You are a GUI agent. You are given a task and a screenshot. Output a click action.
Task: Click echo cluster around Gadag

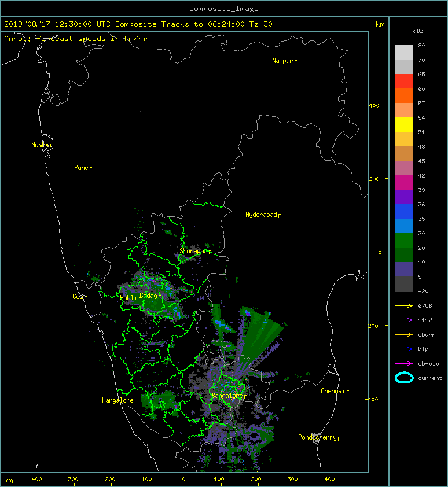point(152,297)
